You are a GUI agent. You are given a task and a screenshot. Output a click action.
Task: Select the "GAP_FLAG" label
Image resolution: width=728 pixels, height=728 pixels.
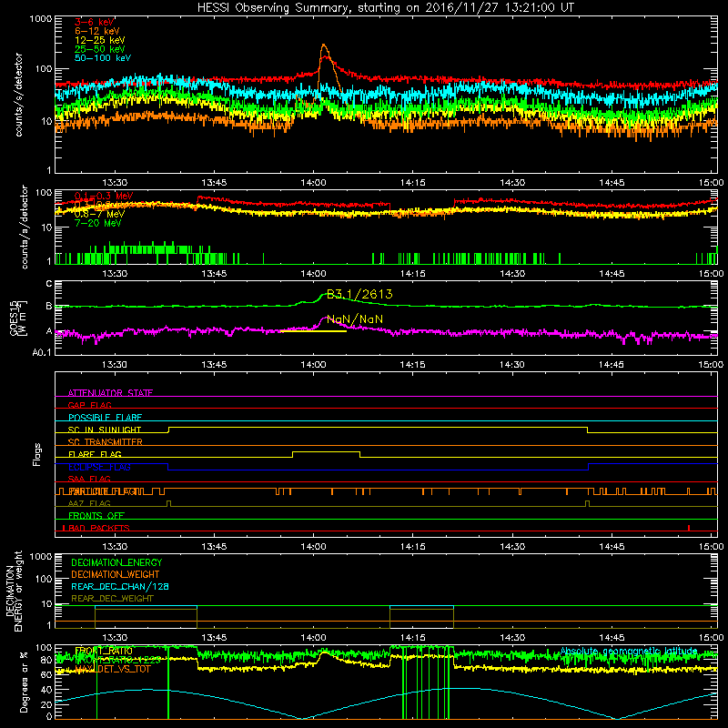[x=89, y=405]
